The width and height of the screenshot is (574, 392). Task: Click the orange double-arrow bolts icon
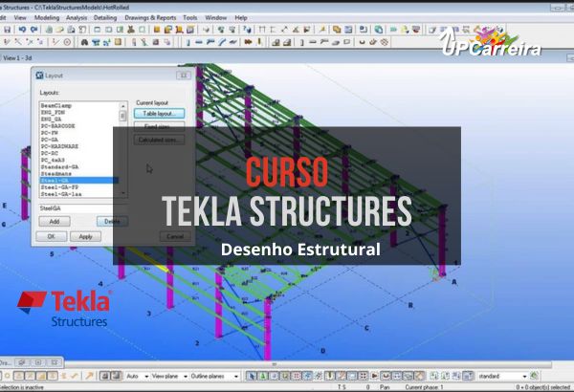point(248,42)
